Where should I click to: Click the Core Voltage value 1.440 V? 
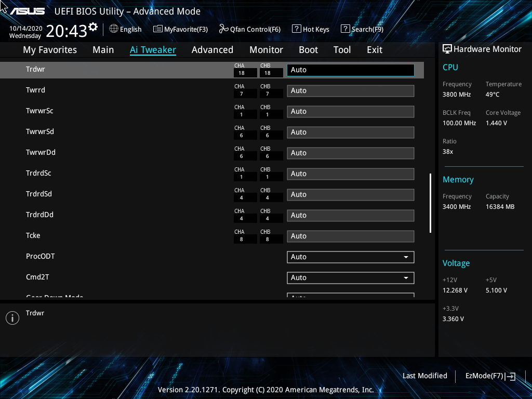pyautogui.click(x=496, y=123)
